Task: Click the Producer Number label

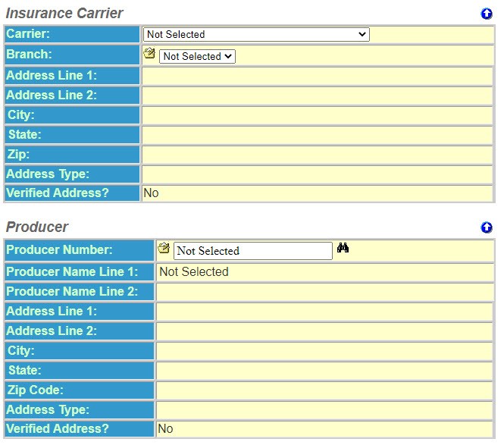Action: point(60,250)
